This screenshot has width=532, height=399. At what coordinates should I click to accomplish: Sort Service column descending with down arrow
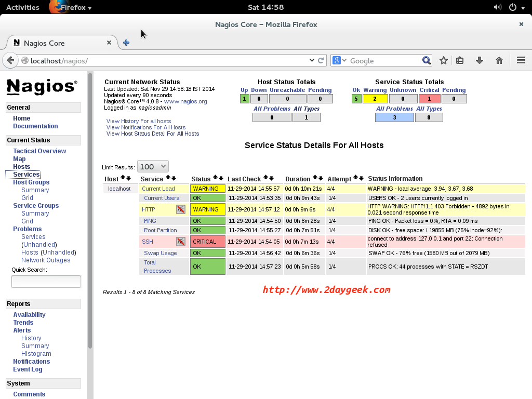(x=174, y=178)
